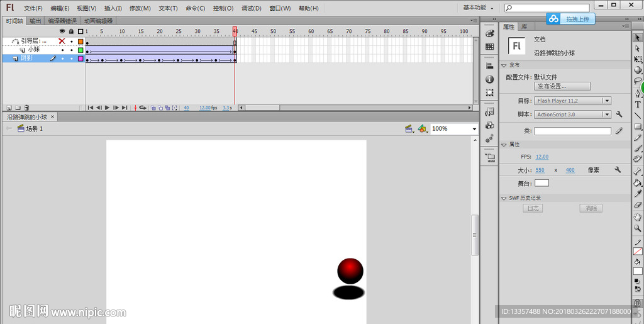Select the Subselection tool
The image size is (644, 324).
click(638, 49)
